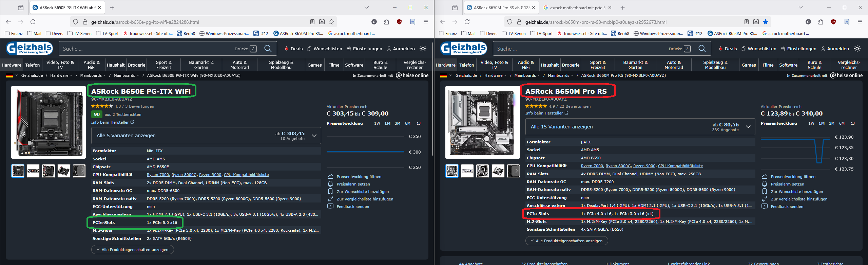868x265 pixels.
Task: Open uBlock shield icon in left window
Action: coord(399,22)
